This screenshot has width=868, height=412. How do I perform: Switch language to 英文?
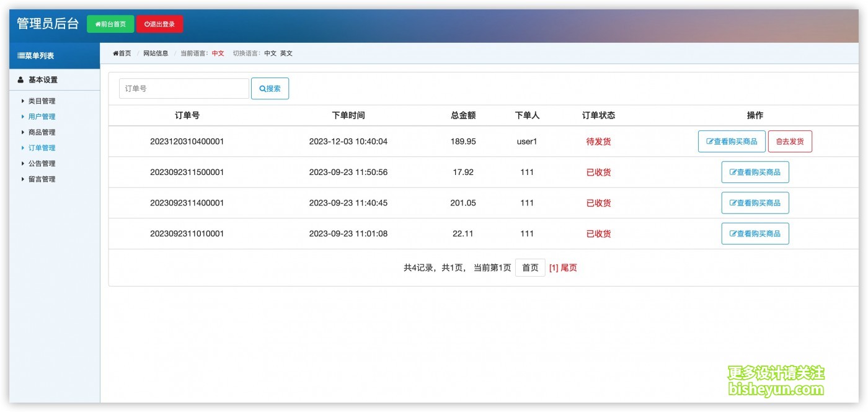pyautogui.click(x=286, y=53)
